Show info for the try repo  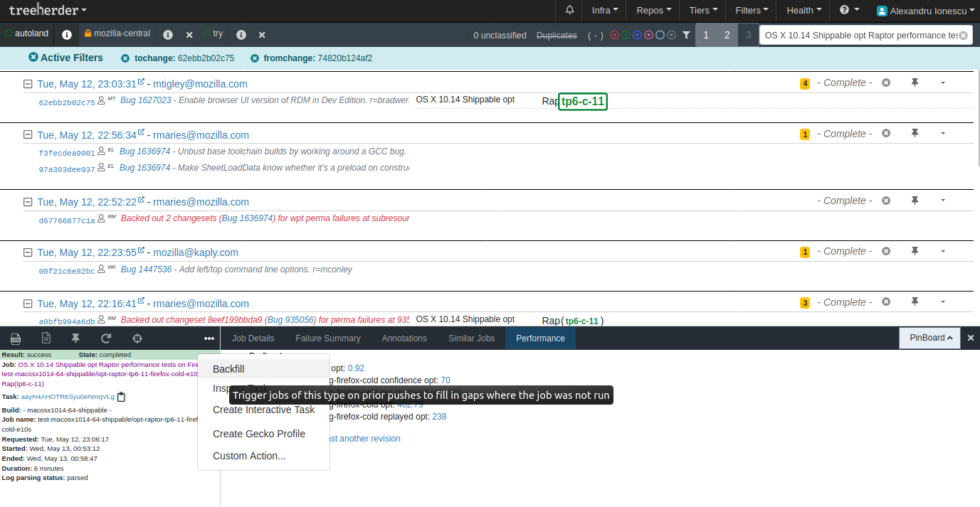tap(241, 34)
